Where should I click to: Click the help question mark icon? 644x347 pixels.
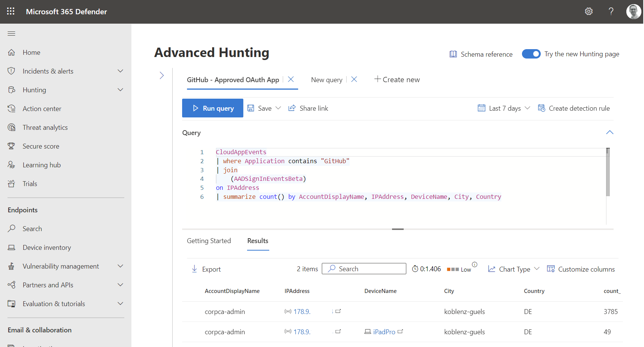pyautogui.click(x=611, y=11)
